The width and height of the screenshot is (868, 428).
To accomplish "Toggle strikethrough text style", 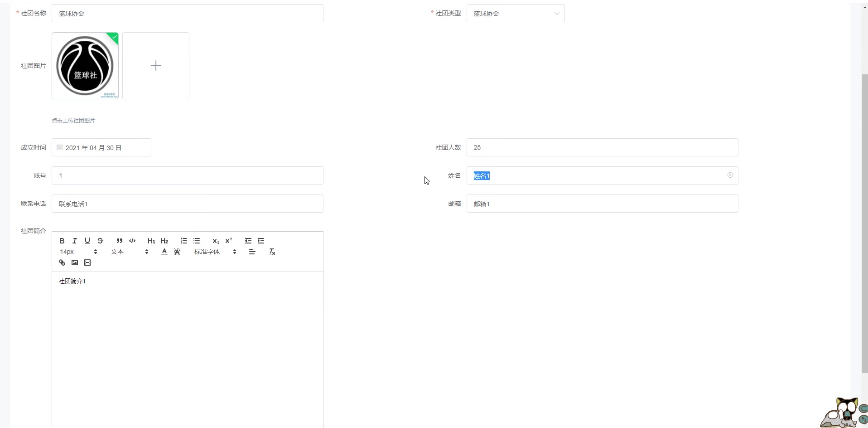I will point(100,241).
